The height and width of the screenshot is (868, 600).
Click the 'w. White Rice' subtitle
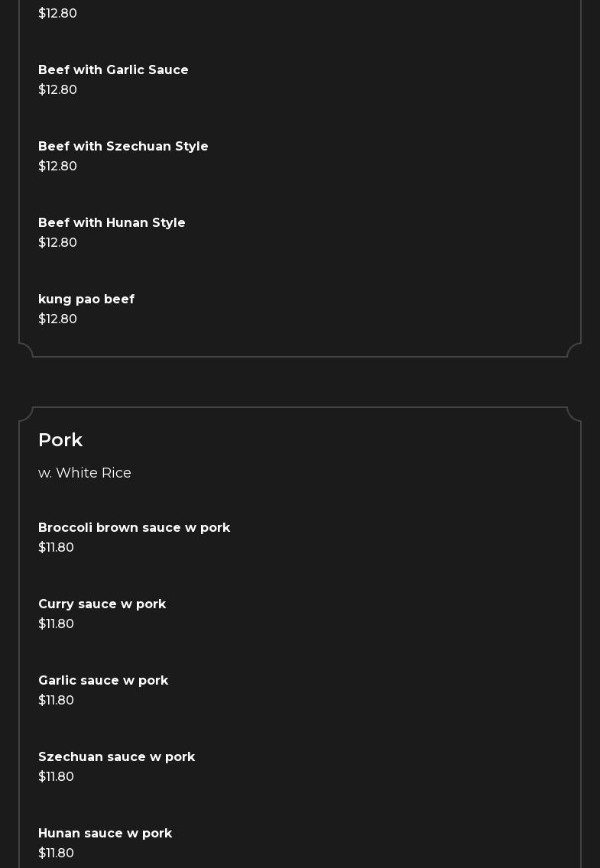tap(85, 473)
